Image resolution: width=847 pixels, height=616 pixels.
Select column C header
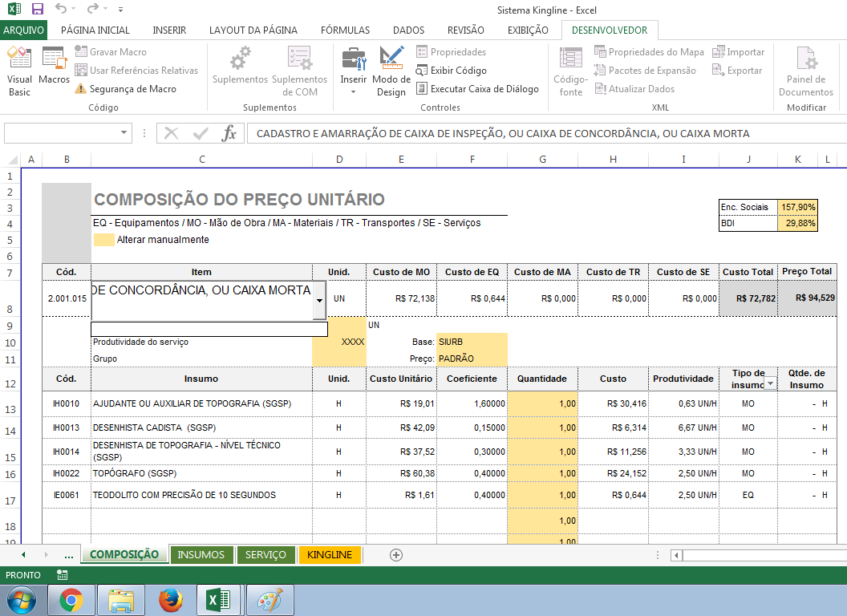coord(201,160)
